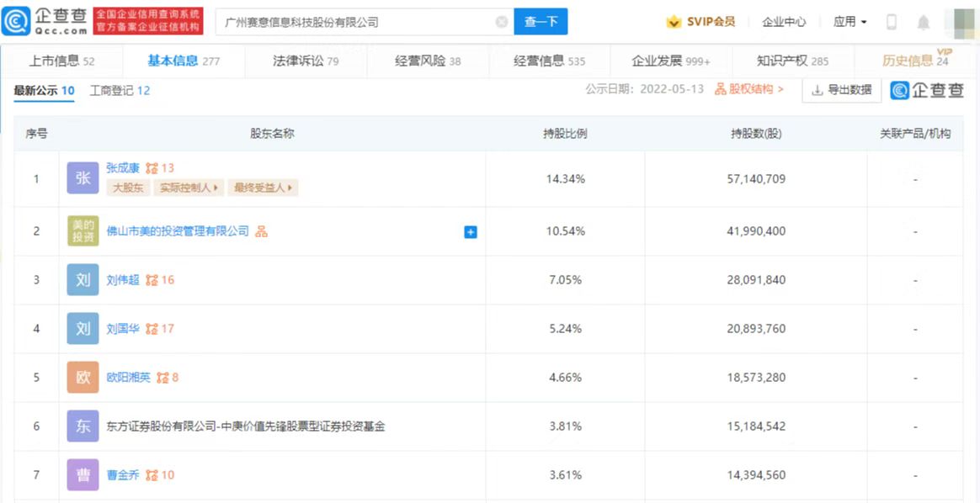Click the 持股比例 column header
Viewport: 980px width, 503px height.
click(x=564, y=134)
